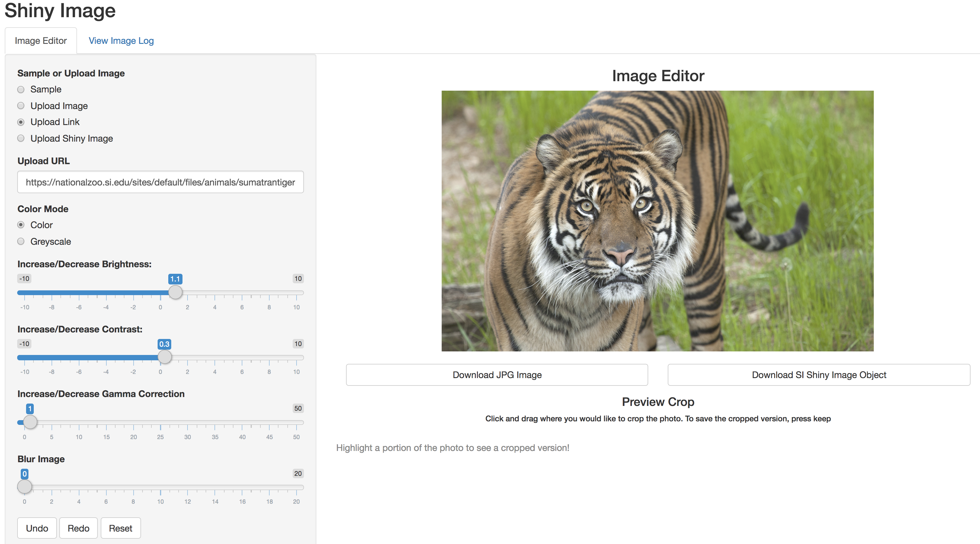
Task: Select the Sample radio button
Action: [x=21, y=89]
